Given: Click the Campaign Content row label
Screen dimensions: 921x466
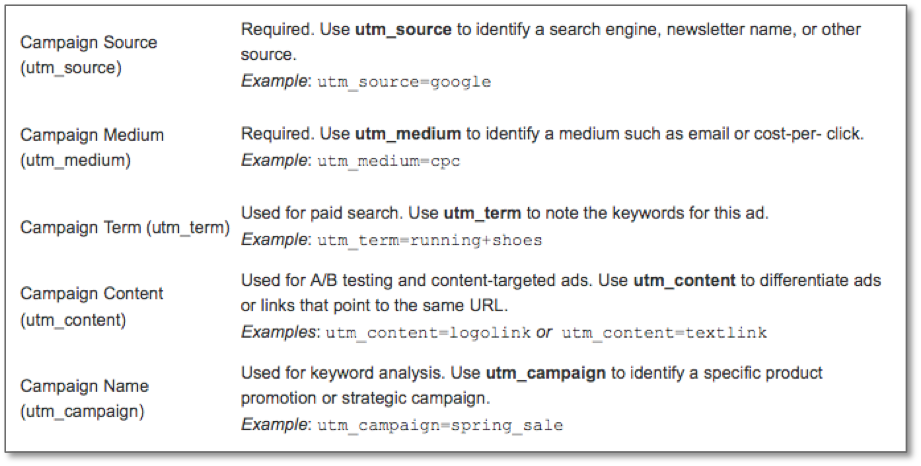Looking at the screenshot, I should pos(91,305).
